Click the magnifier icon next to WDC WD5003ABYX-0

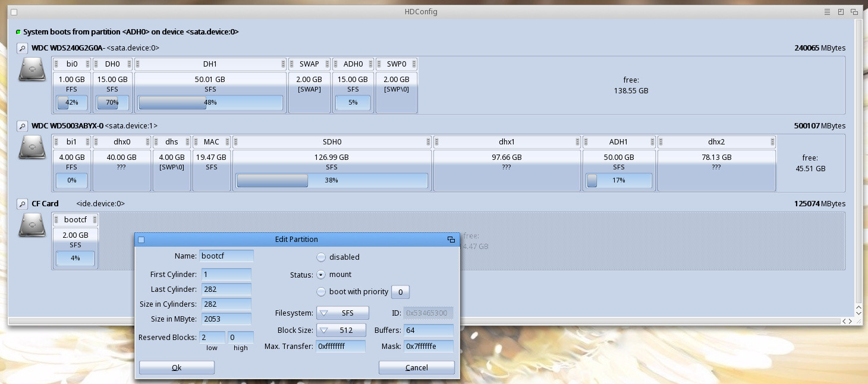[22, 126]
